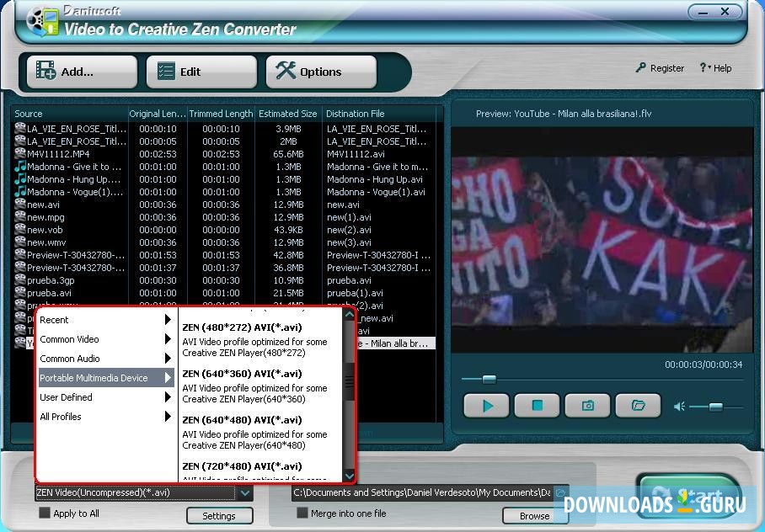The height and width of the screenshot is (532, 765).
Task: Stop the preview playback
Action: coord(538,405)
